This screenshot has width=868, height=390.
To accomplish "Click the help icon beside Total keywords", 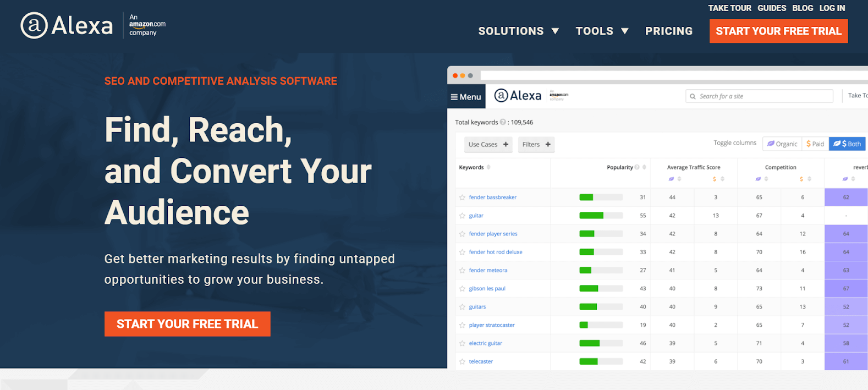I will [x=503, y=122].
